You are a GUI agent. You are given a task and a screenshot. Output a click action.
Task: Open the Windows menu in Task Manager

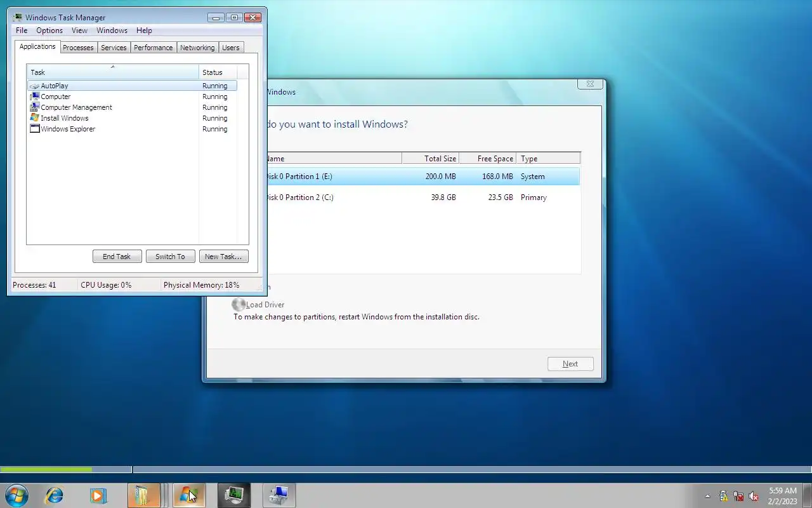112,30
